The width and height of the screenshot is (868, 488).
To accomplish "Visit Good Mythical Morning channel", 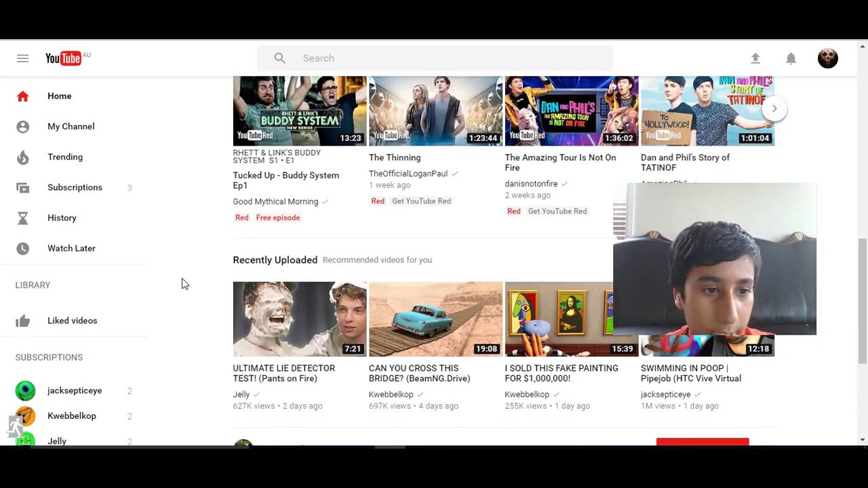I will pyautogui.click(x=275, y=202).
